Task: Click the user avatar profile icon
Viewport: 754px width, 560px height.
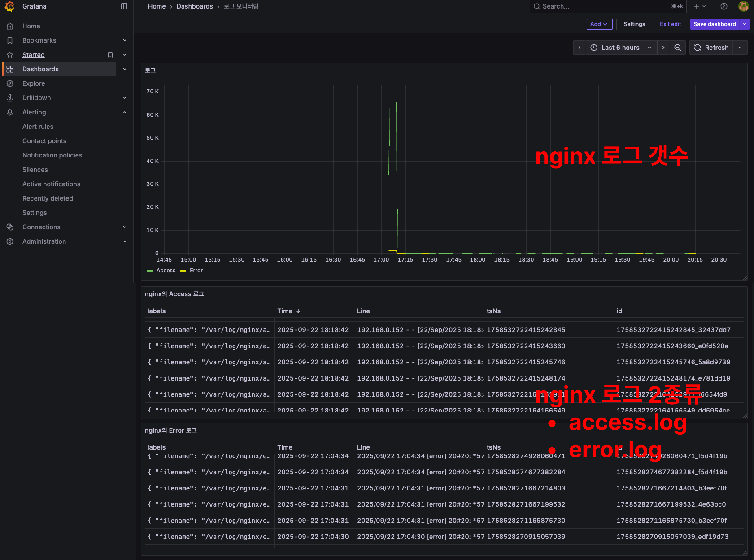Action: (x=743, y=7)
